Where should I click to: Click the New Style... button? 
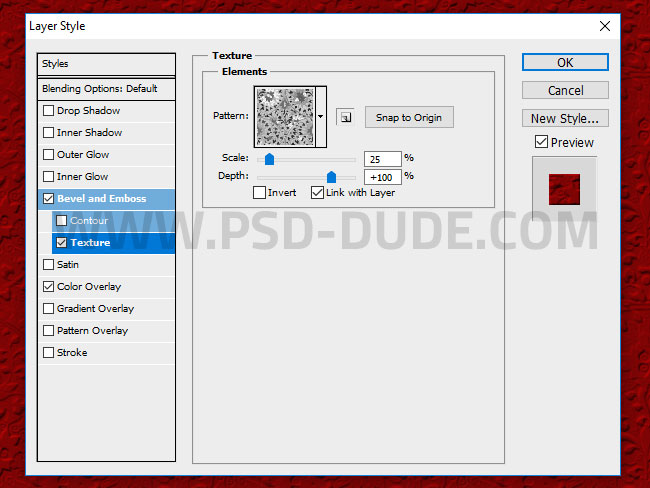(565, 118)
